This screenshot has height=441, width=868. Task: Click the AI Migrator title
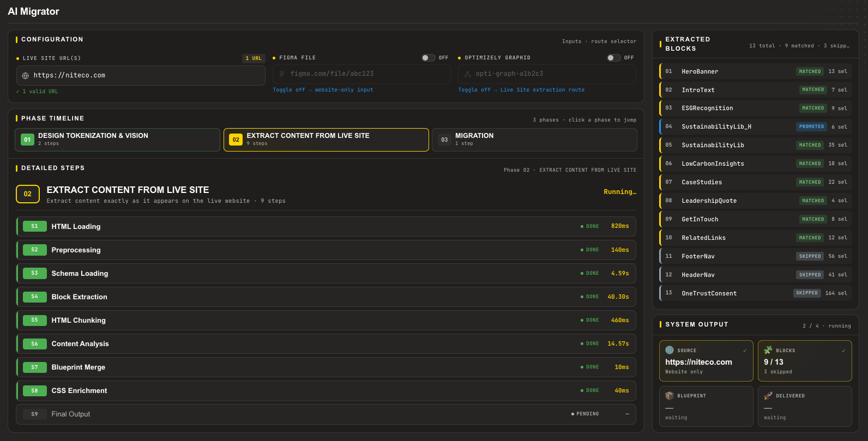tap(33, 11)
